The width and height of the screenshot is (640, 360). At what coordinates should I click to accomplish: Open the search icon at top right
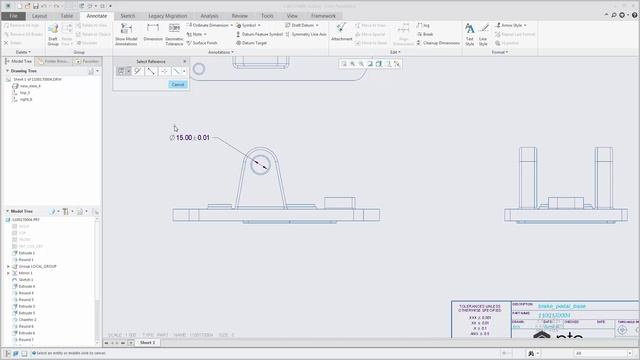[614, 15]
